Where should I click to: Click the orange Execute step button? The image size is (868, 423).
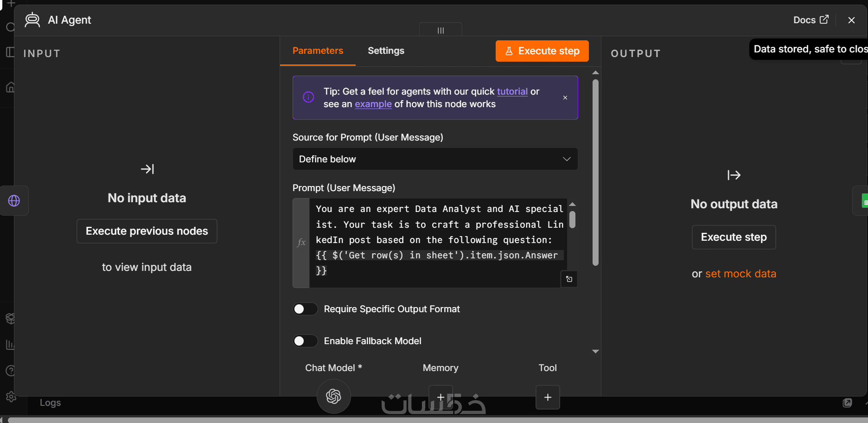pyautogui.click(x=542, y=51)
